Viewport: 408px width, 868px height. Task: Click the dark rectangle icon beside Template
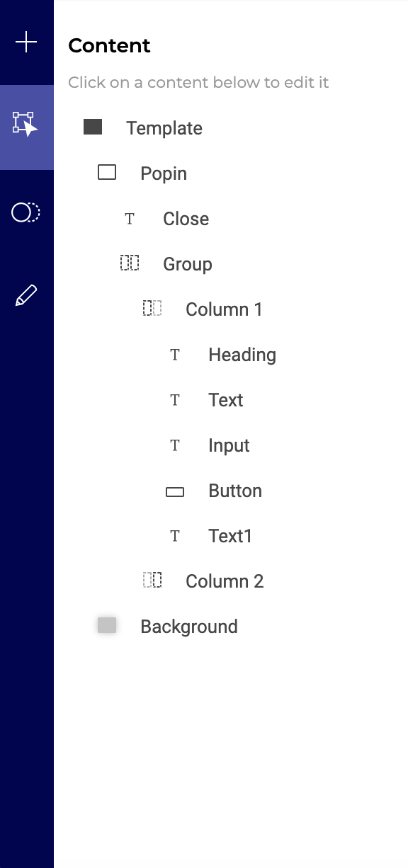93,127
